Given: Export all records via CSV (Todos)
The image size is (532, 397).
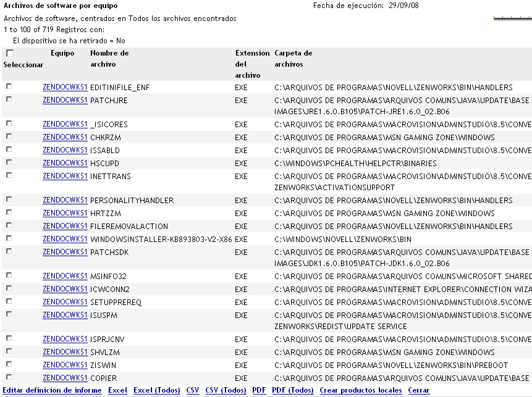Looking at the screenshot, I should 226,390.
